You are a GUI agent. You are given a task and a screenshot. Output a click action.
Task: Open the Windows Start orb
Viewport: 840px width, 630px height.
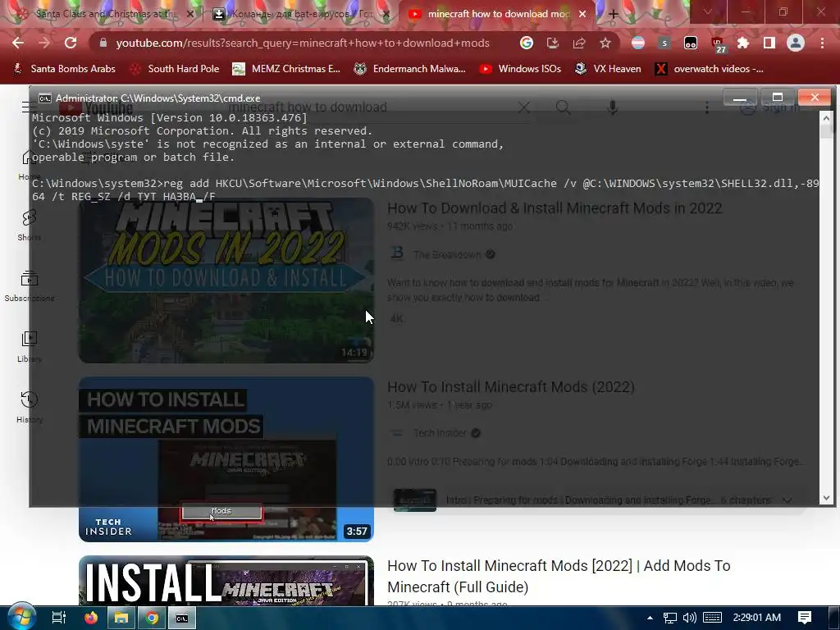[21, 618]
